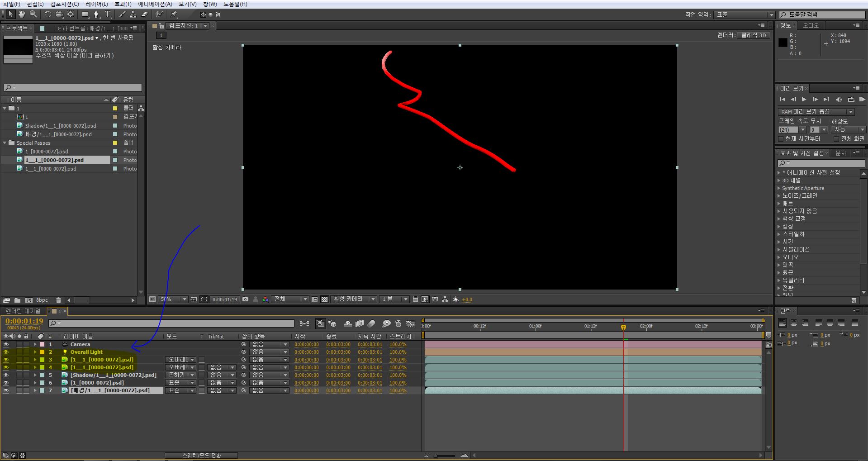Image resolution: width=868 pixels, height=461 pixels.
Task: Open the 작업 영역 표준 workspace dropdown
Action: [x=745, y=15]
